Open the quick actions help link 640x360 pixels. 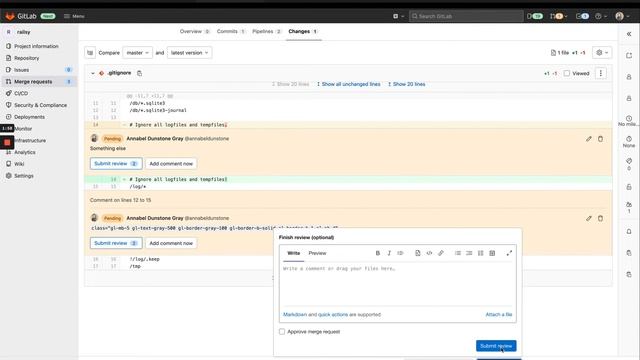(333, 315)
